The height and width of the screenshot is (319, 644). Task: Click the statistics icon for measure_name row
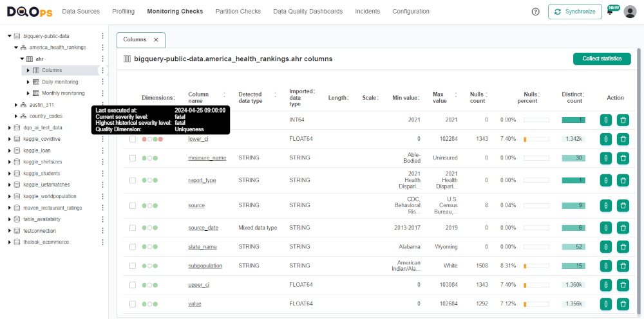(605, 158)
